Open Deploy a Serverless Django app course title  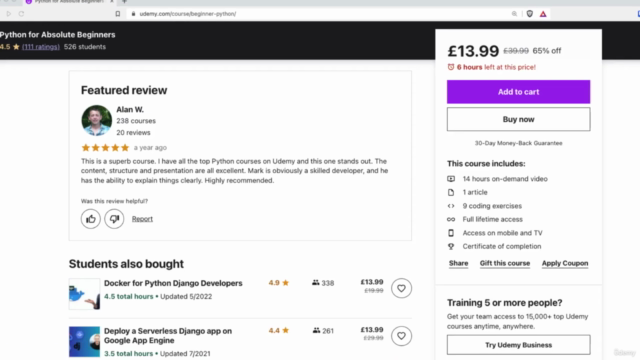coord(168,336)
